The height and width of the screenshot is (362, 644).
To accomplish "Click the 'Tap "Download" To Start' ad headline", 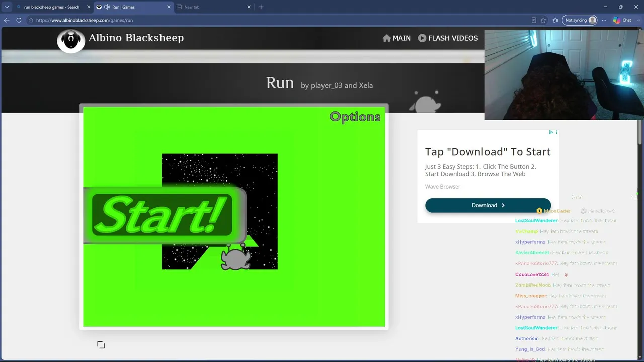I will coord(488,152).
